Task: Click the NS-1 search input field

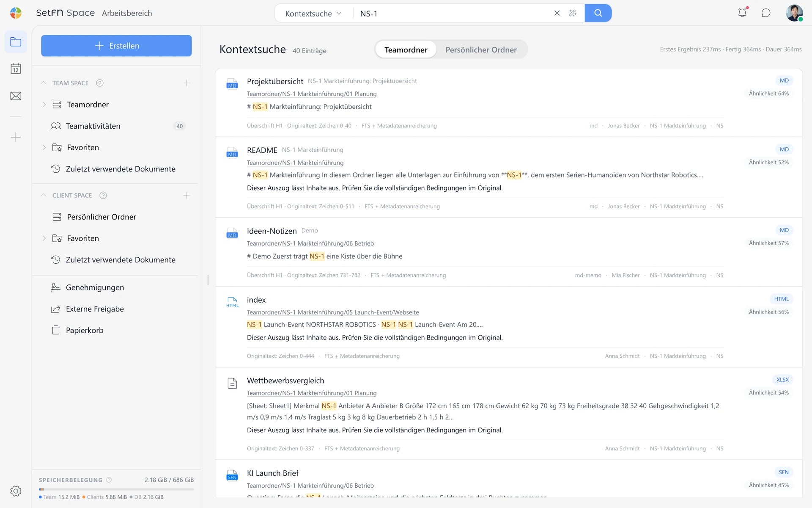Action: (x=453, y=14)
